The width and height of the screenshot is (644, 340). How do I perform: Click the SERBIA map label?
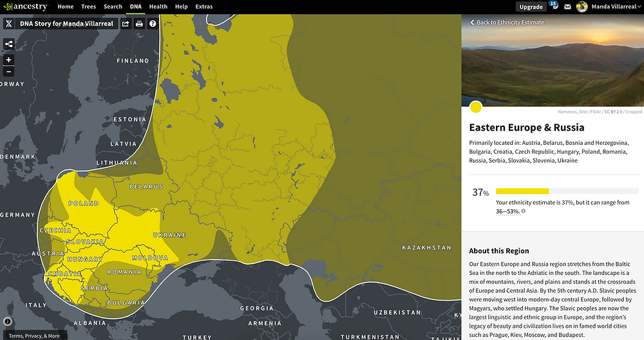95,288
